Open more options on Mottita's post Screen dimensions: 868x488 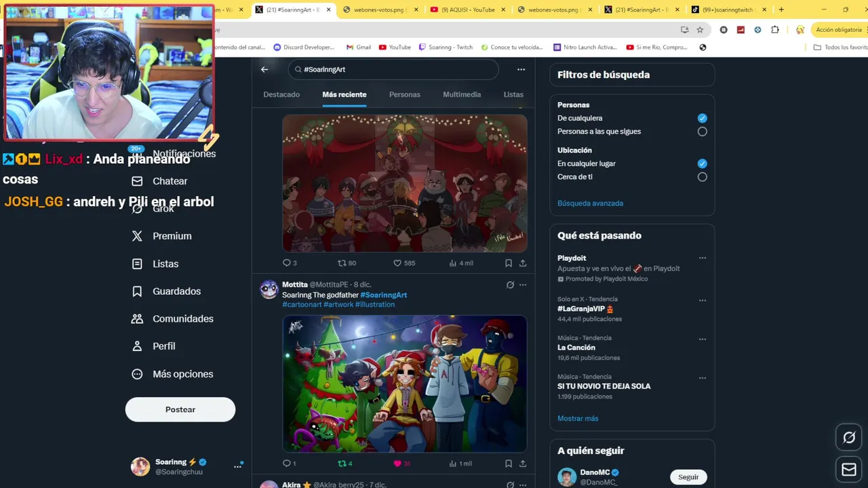coord(523,285)
